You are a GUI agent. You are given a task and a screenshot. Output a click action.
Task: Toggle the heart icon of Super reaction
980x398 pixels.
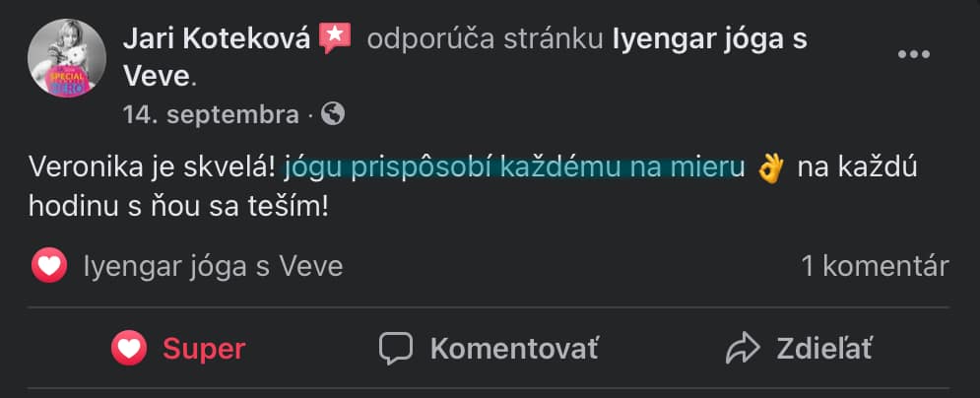pos(129,348)
